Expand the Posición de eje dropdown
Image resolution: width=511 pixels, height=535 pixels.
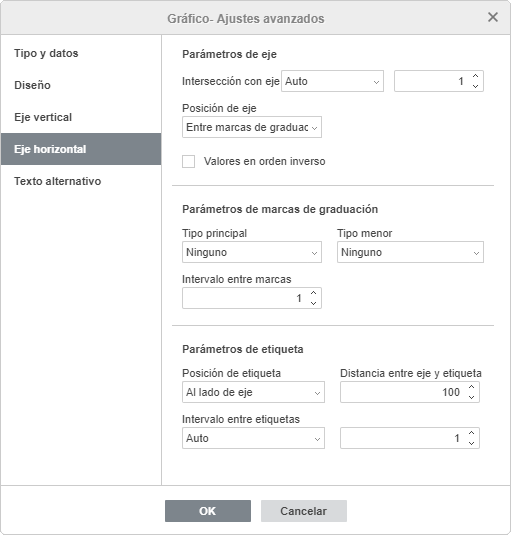click(x=252, y=127)
